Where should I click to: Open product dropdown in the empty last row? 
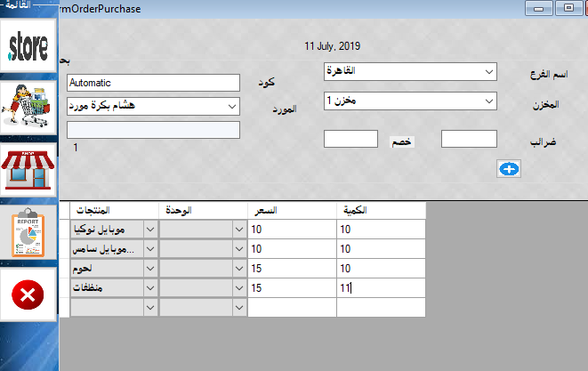point(150,307)
